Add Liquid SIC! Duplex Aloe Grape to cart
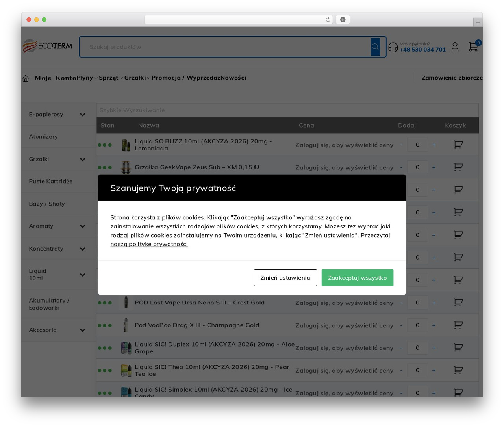The height and width of the screenshot is (427, 504). (458, 347)
